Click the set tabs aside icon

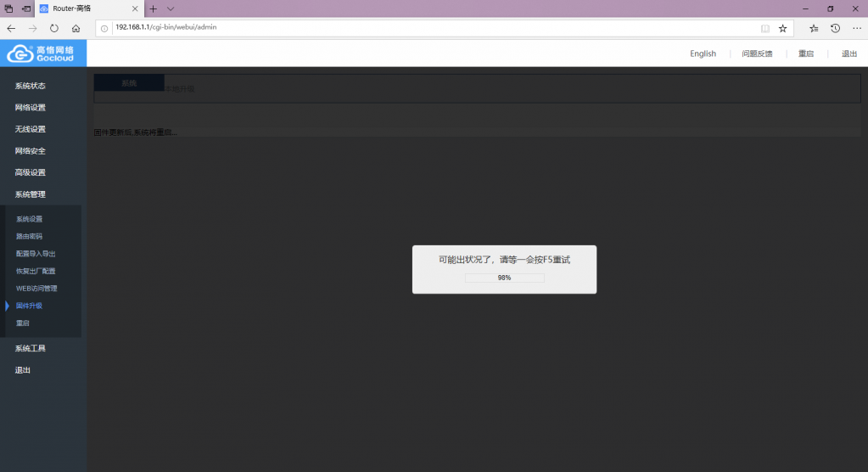tap(26, 8)
